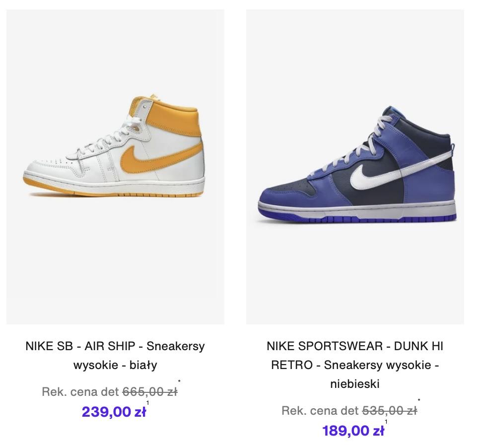Click "Rek. cena det" label under Air Ship
Image resolution: width=479 pixels, height=448 pixels.
pos(80,392)
